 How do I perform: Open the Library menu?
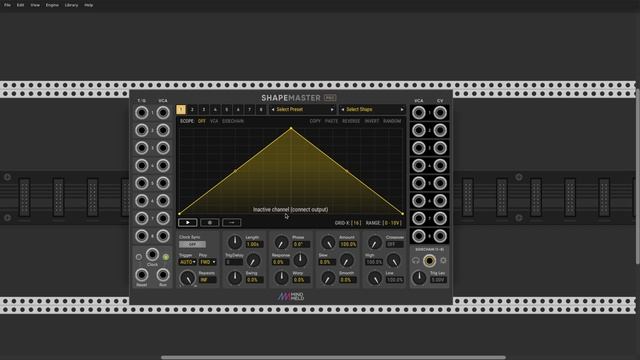[x=71, y=5]
